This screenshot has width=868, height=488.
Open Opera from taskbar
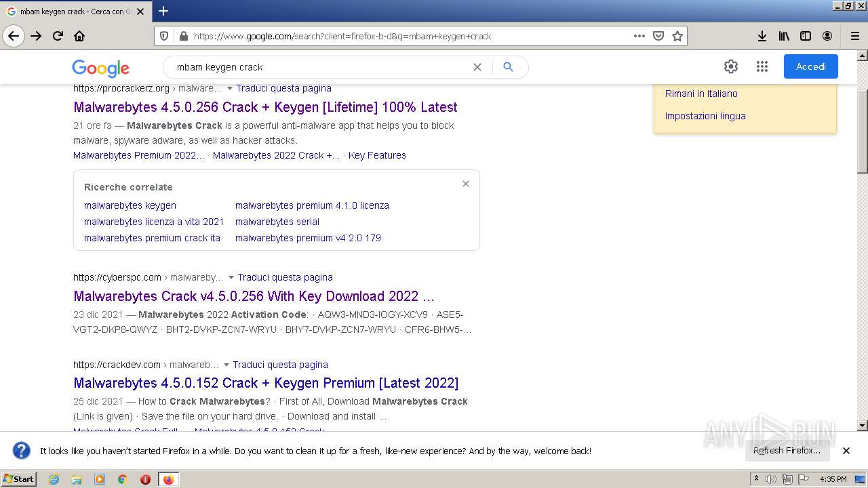[x=145, y=479]
